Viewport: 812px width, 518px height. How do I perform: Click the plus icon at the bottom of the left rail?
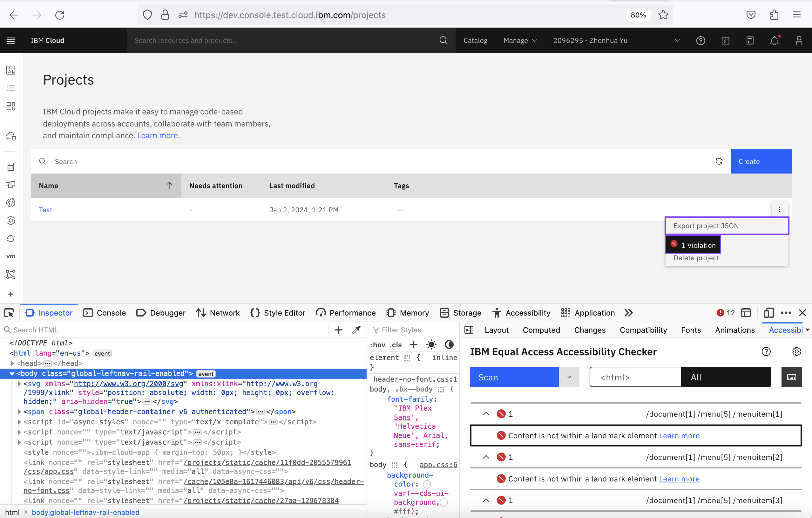tap(11, 294)
